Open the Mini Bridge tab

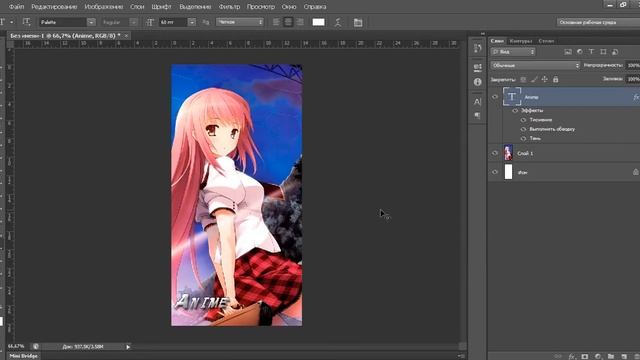pyautogui.click(x=23, y=356)
